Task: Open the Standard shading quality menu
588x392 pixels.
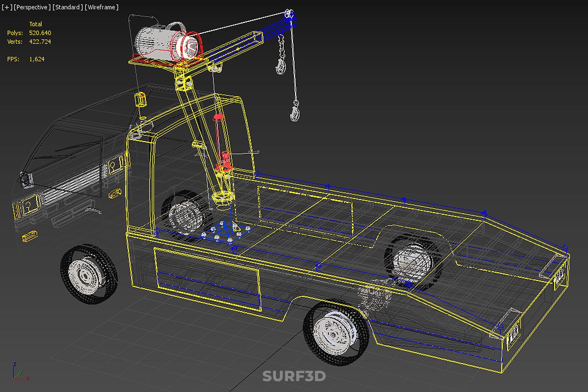Action: 68,7
